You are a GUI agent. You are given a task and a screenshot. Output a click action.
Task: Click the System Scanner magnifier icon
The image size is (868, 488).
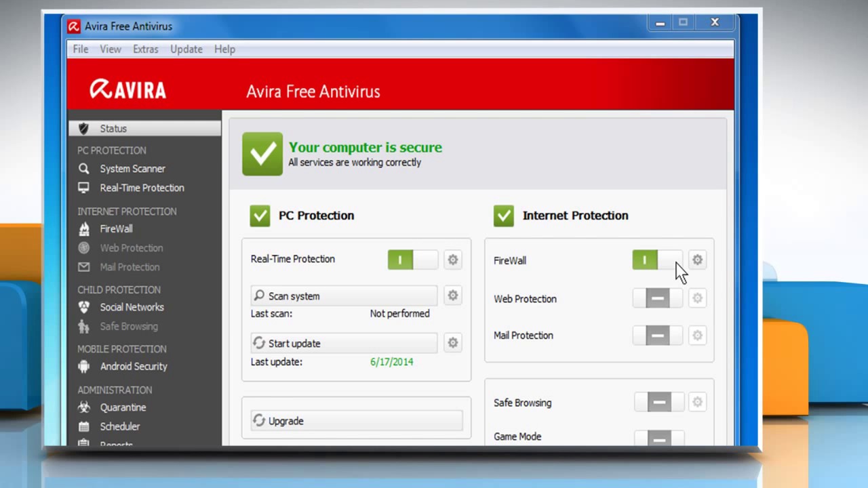(x=83, y=168)
